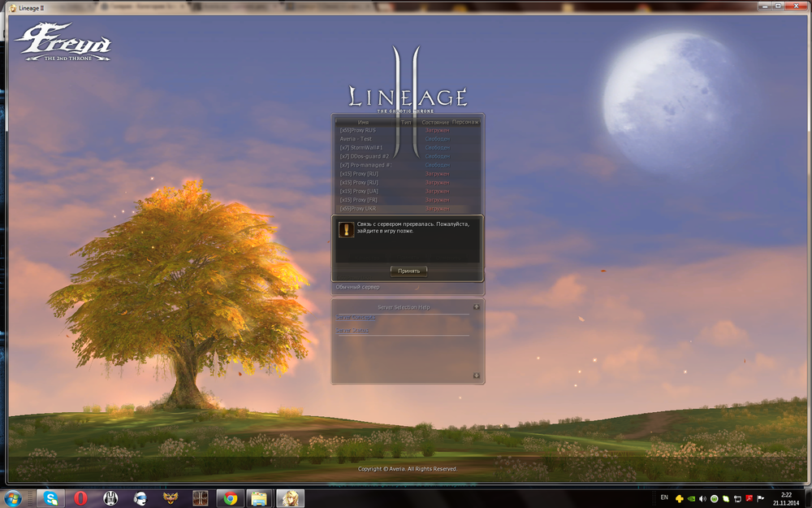Change the EN input language indicator

click(x=664, y=497)
